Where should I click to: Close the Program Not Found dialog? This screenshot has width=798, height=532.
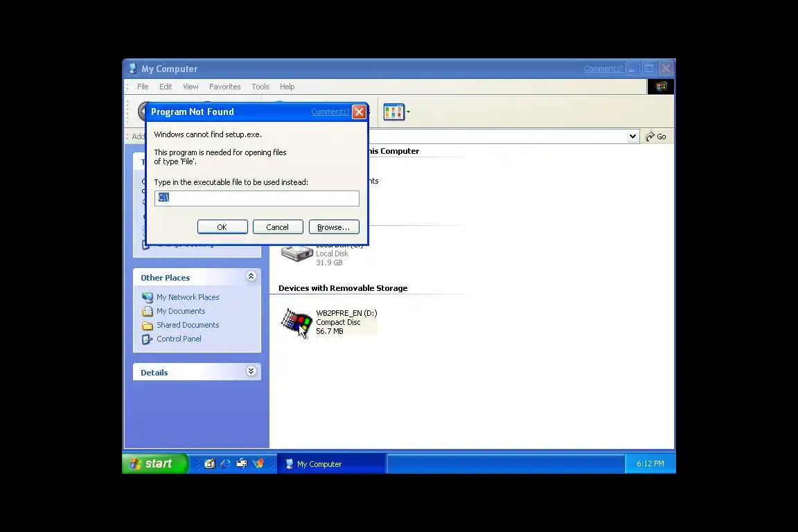coord(360,112)
